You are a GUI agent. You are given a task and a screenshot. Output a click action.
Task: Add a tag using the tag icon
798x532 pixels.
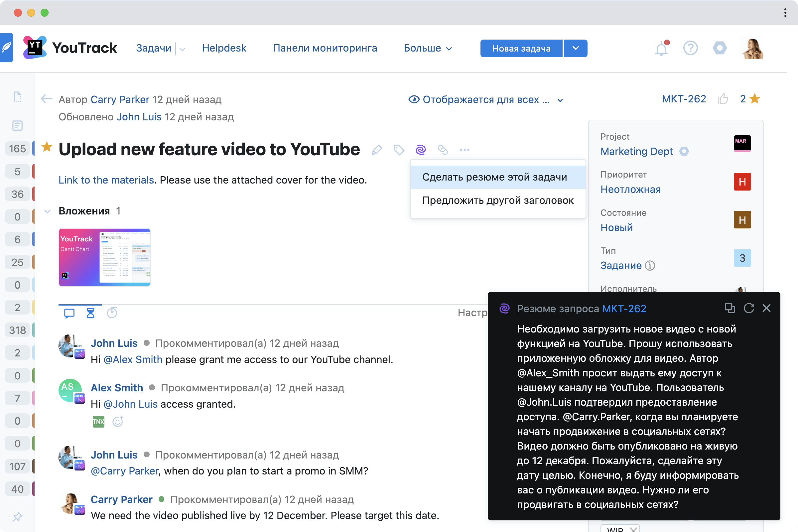pos(398,150)
